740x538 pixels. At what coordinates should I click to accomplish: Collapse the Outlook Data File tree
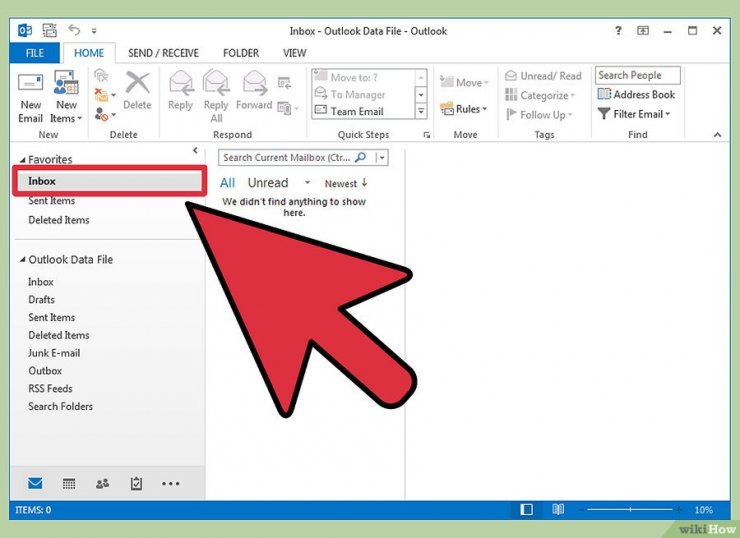(x=22, y=260)
